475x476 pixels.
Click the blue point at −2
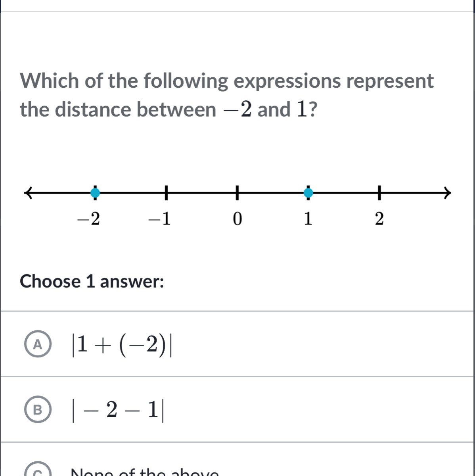click(x=95, y=193)
